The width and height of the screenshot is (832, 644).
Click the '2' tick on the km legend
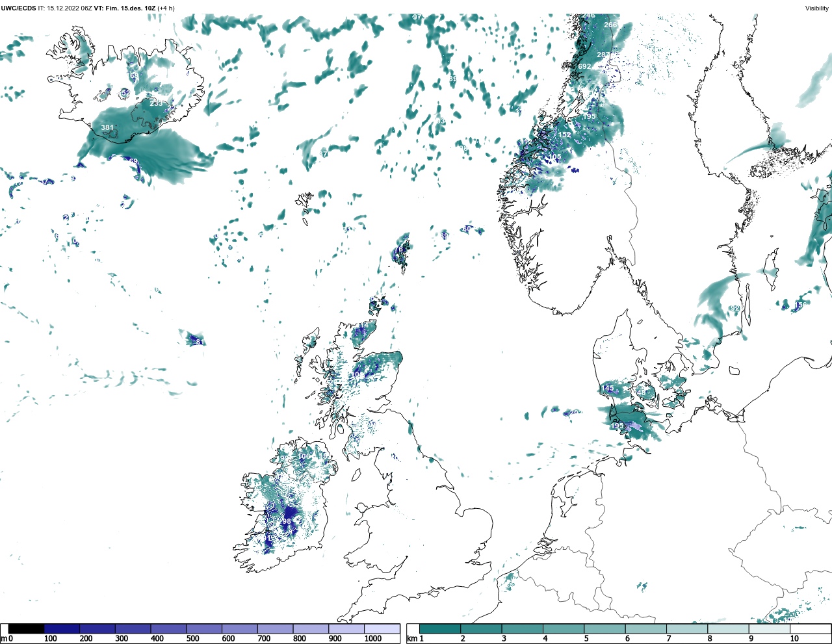(463, 639)
